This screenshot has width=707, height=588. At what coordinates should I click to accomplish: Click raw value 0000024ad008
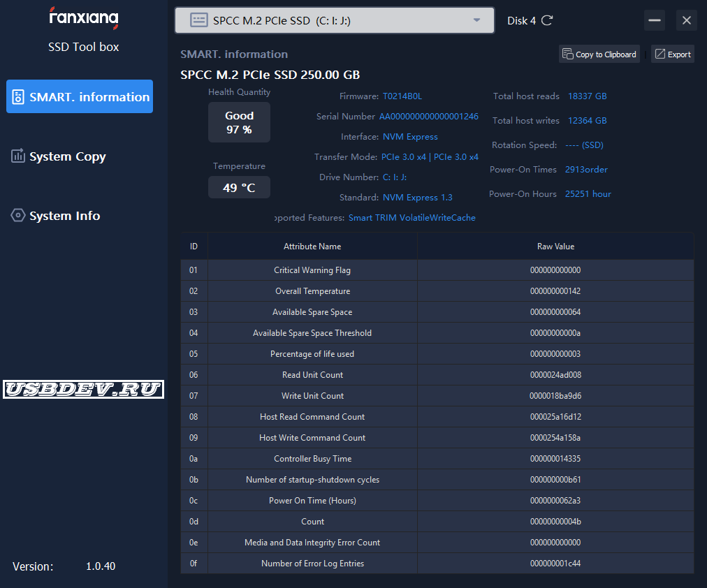pos(555,375)
